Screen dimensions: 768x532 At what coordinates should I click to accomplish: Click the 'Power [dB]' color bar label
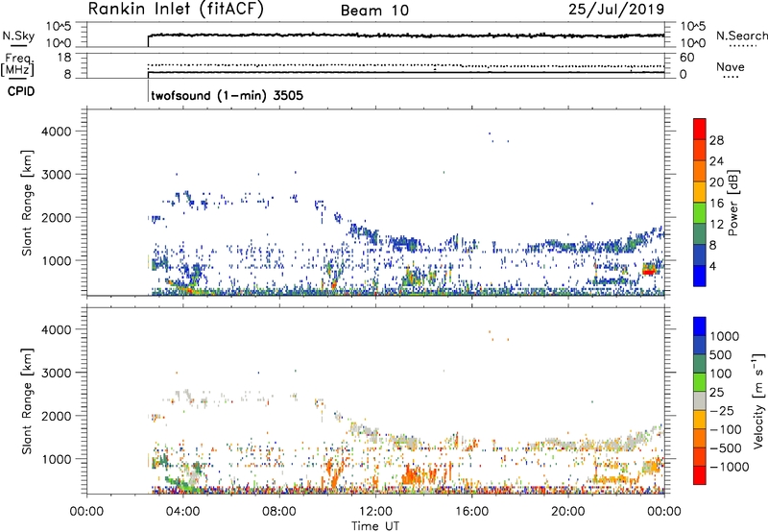click(732, 203)
